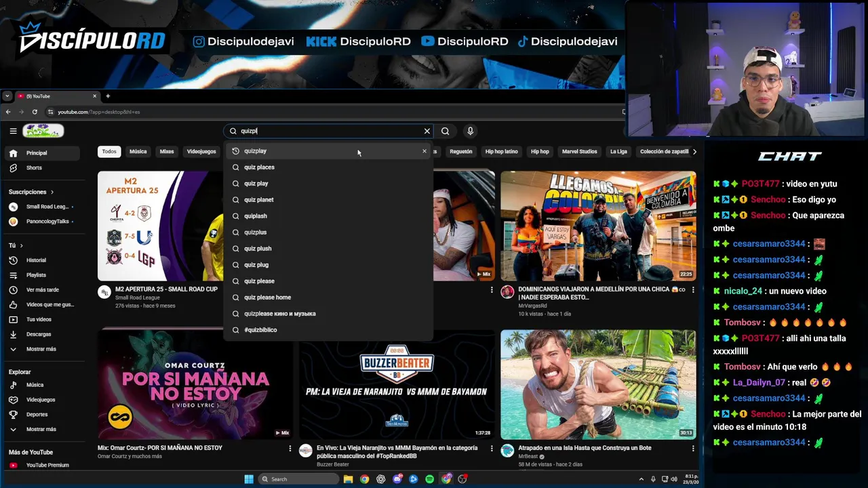Select the Videojuegos filter chip

(x=201, y=152)
